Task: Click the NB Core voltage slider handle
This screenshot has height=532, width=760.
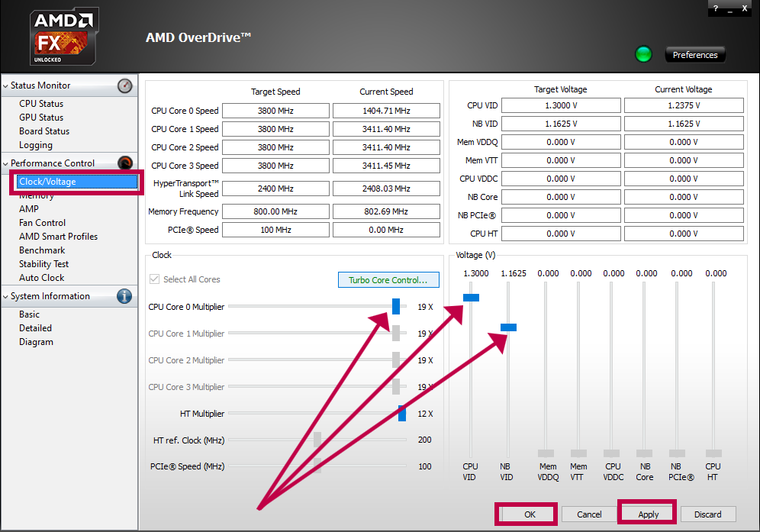Action: [x=644, y=453]
